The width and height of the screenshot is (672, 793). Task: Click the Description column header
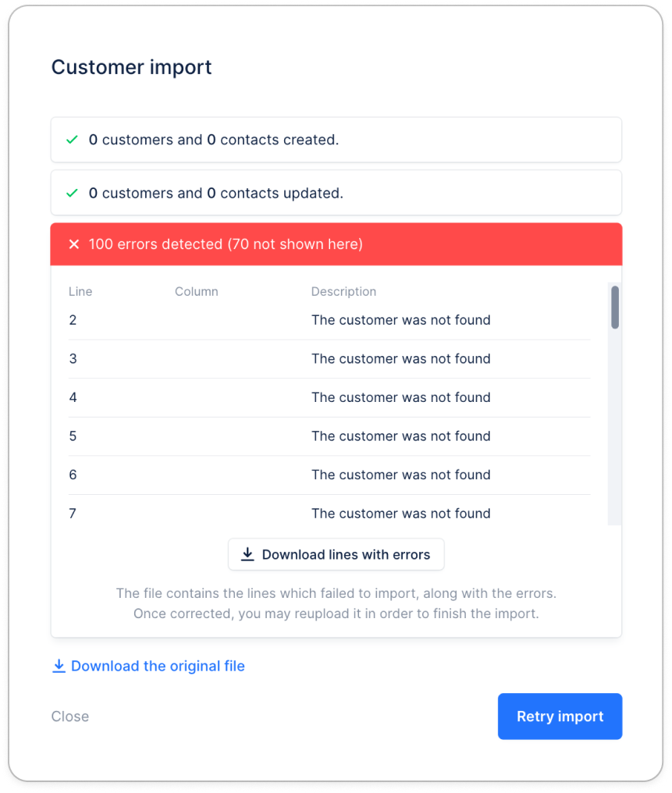[x=343, y=291]
